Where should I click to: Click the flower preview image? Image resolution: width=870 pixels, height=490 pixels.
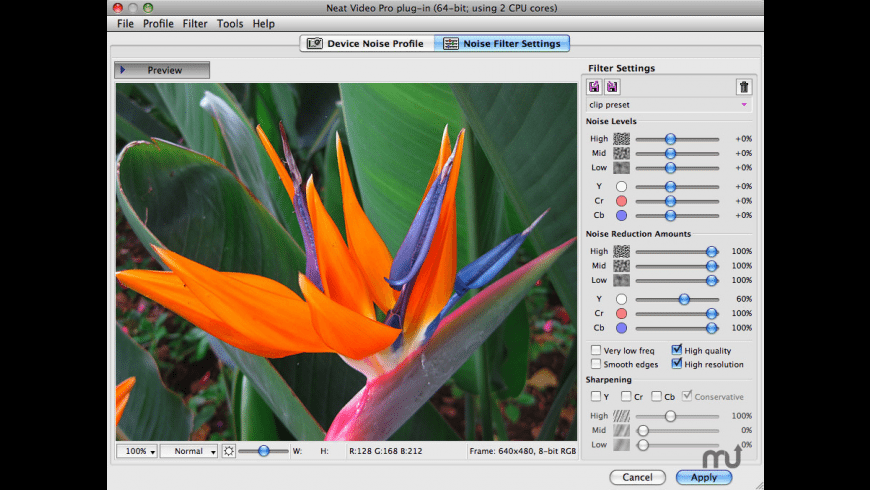[x=346, y=262]
